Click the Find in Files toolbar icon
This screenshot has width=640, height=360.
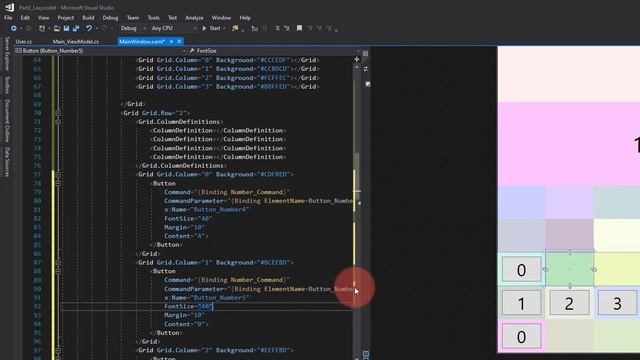[235, 28]
